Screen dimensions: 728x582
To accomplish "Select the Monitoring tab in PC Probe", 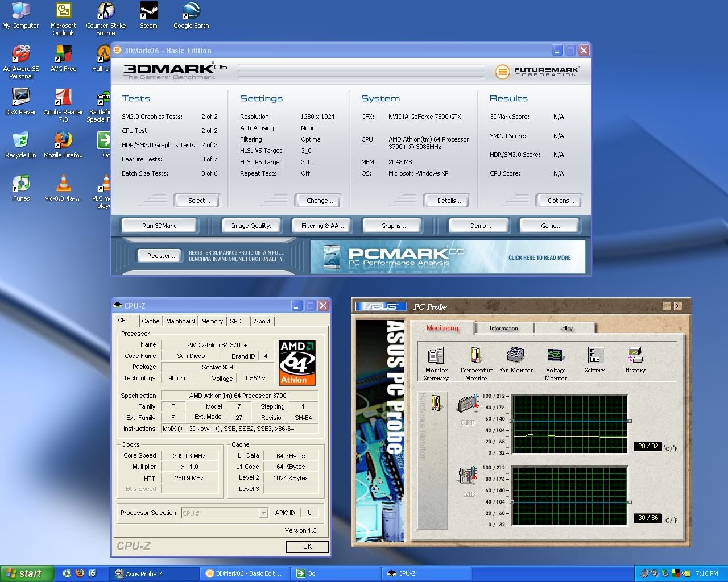I will 442,328.
